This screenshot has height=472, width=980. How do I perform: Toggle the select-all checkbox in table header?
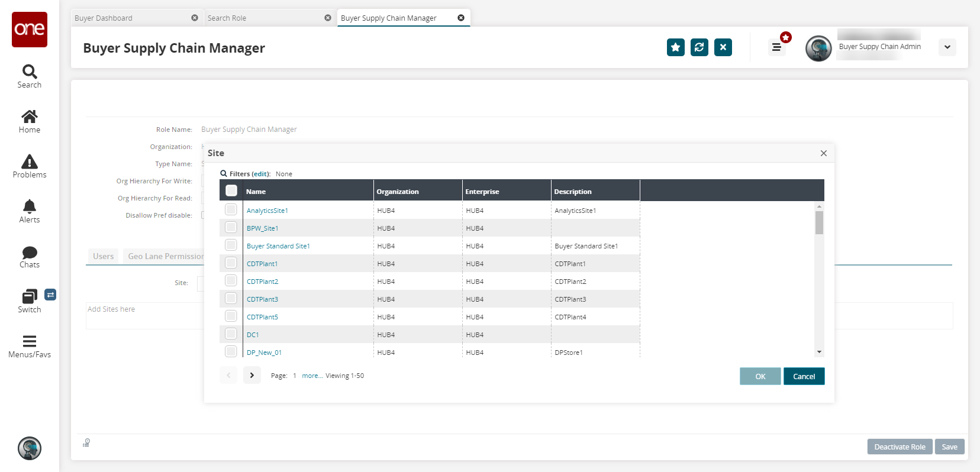click(231, 190)
